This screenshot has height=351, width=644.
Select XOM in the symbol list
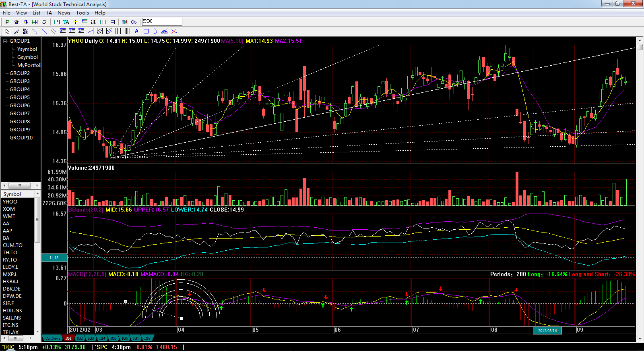9,209
